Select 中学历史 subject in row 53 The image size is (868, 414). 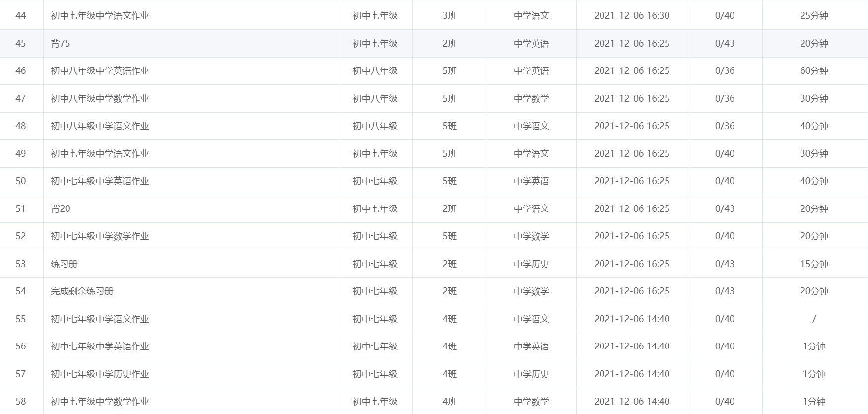tap(531, 264)
